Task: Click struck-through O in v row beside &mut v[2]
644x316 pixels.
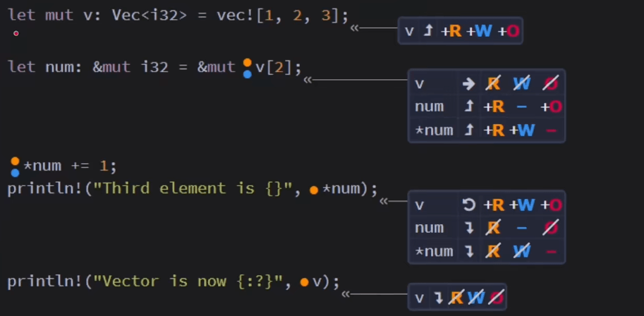Action: 551,84
